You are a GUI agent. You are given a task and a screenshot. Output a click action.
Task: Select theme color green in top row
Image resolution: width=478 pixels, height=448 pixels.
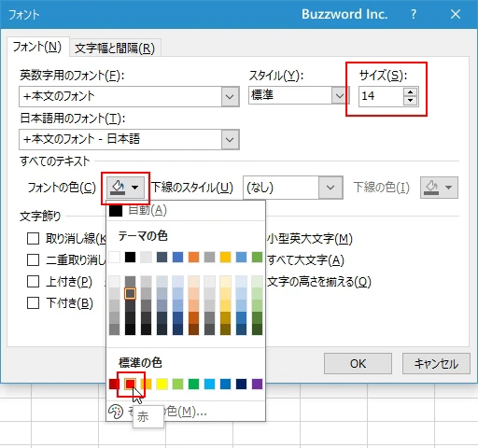[257, 258]
